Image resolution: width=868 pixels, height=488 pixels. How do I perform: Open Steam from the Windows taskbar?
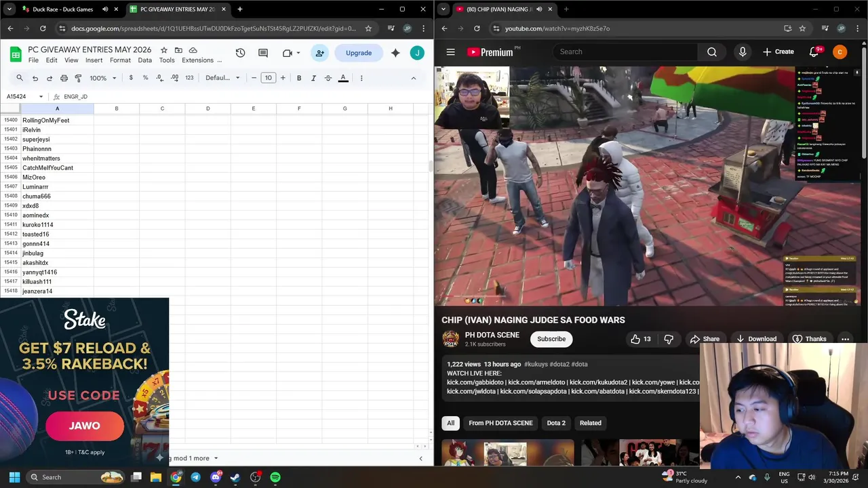point(235,477)
